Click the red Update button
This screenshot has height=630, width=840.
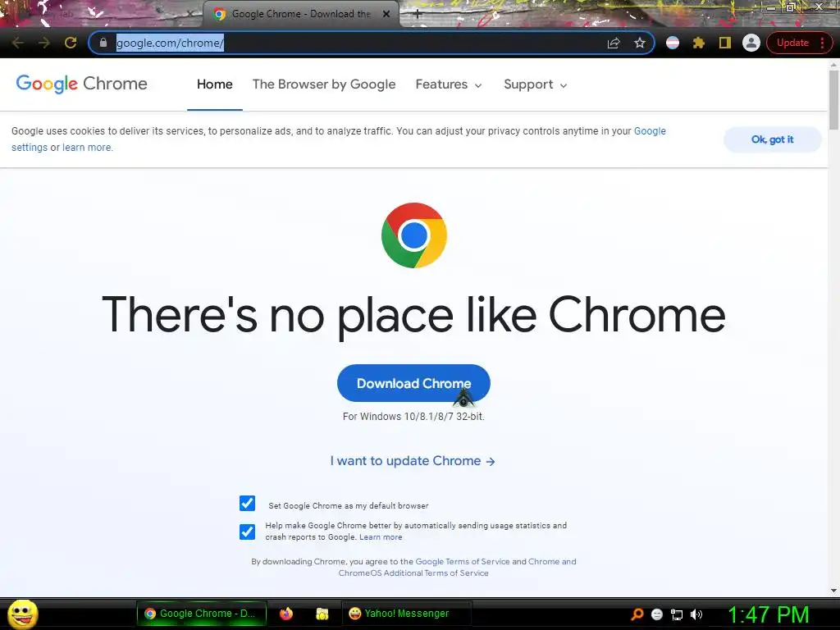[x=792, y=43]
